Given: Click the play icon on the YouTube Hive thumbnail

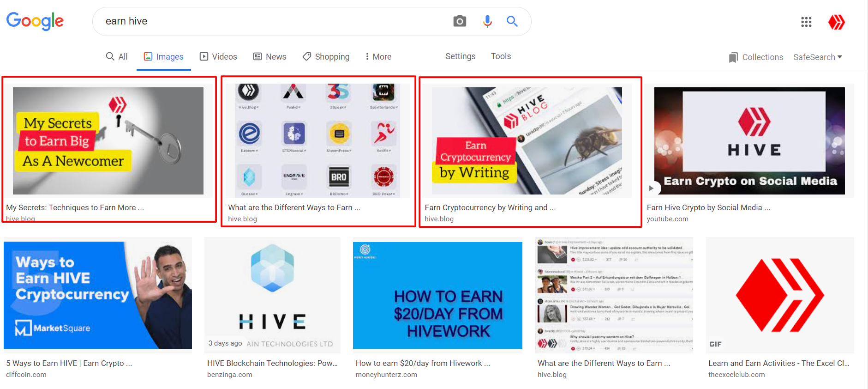Looking at the screenshot, I should tap(651, 188).
